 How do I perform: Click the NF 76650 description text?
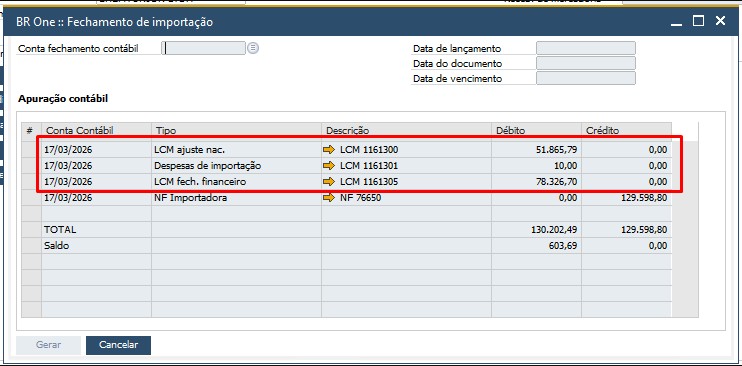click(x=360, y=197)
